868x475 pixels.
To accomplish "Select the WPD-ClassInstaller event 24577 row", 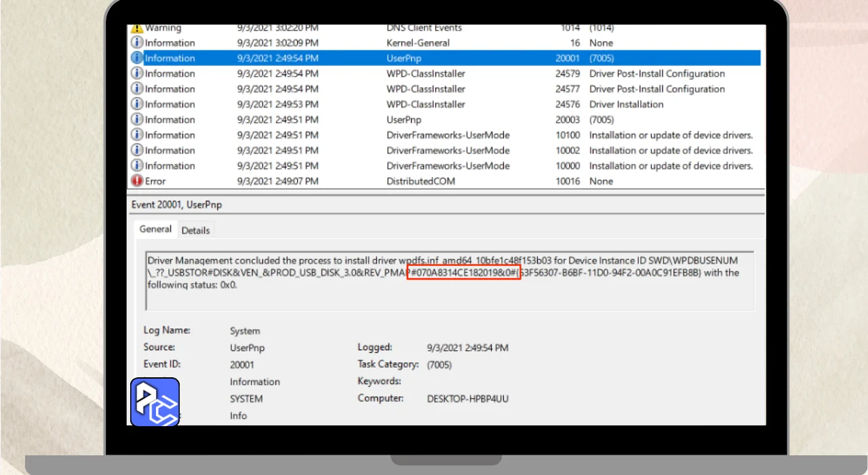I will tap(426, 89).
